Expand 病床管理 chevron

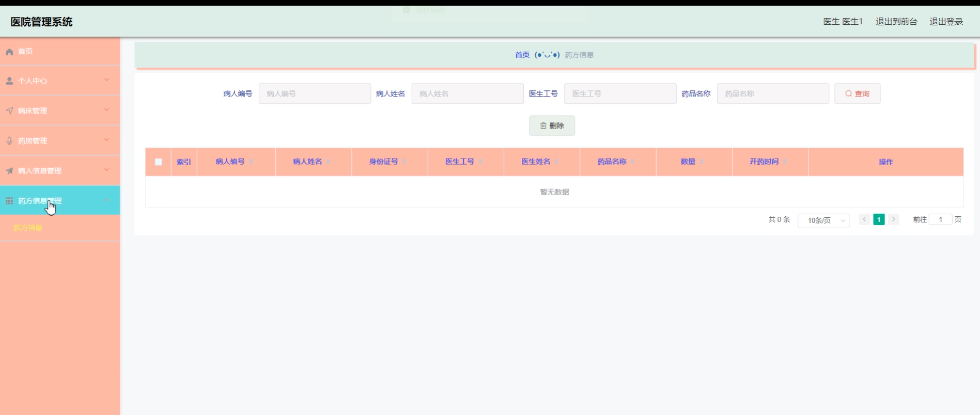coord(107,109)
